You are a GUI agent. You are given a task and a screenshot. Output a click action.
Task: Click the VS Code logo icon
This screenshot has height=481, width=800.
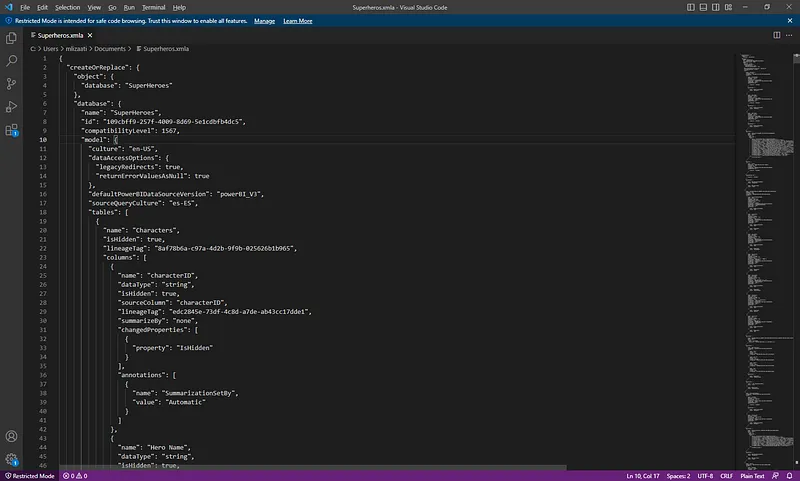[9, 7]
